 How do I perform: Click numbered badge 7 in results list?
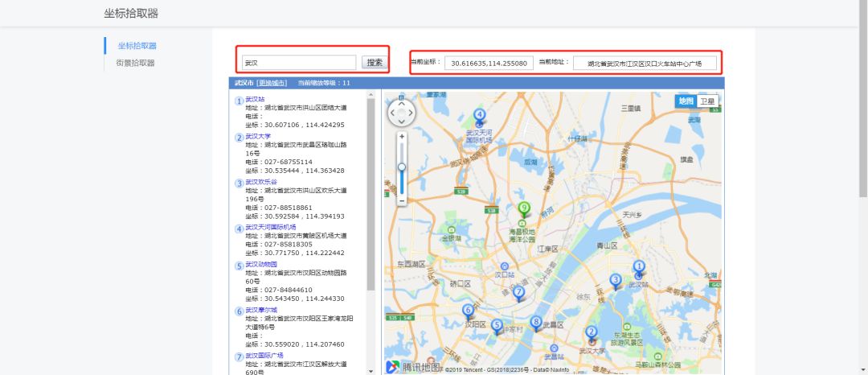240,357
